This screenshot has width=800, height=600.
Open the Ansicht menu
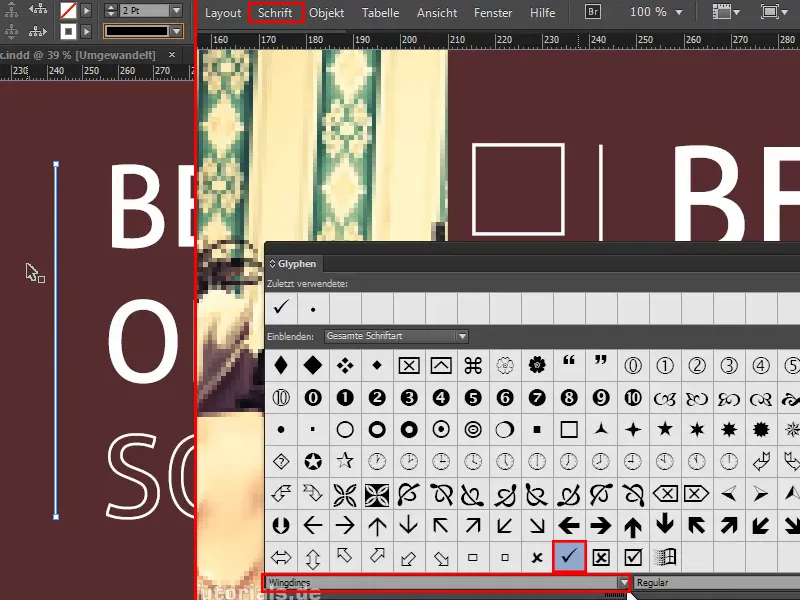[437, 13]
